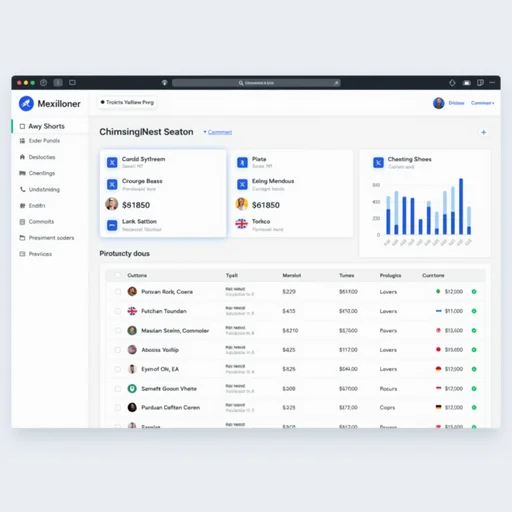This screenshot has height=512, width=512.
Task: Click the Diidase link in header
Action: 456,103
